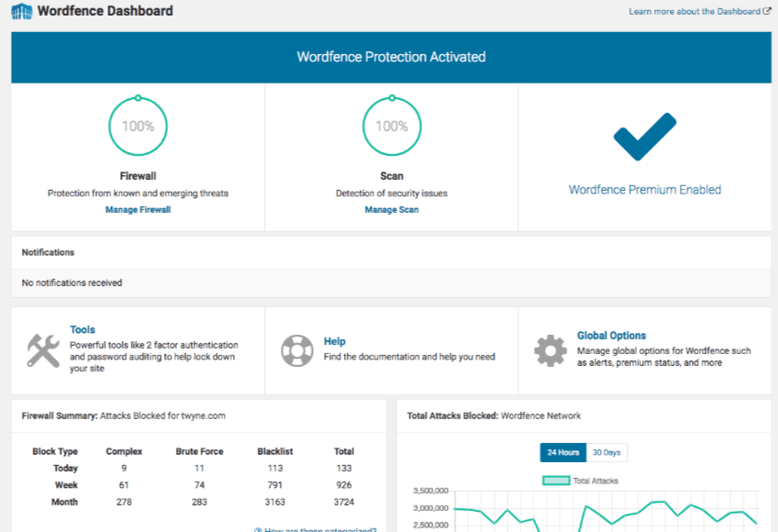Click the Global Options gear icon
The width and height of the screenshot is (778, 532).
[550, 351]
